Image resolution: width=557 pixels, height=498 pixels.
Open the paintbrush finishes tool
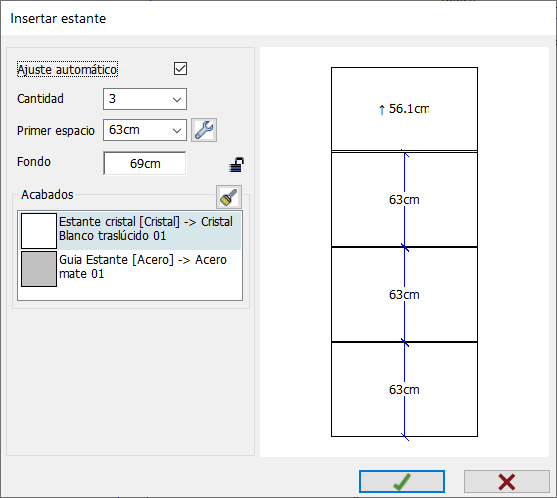click(x=229, y=197)
